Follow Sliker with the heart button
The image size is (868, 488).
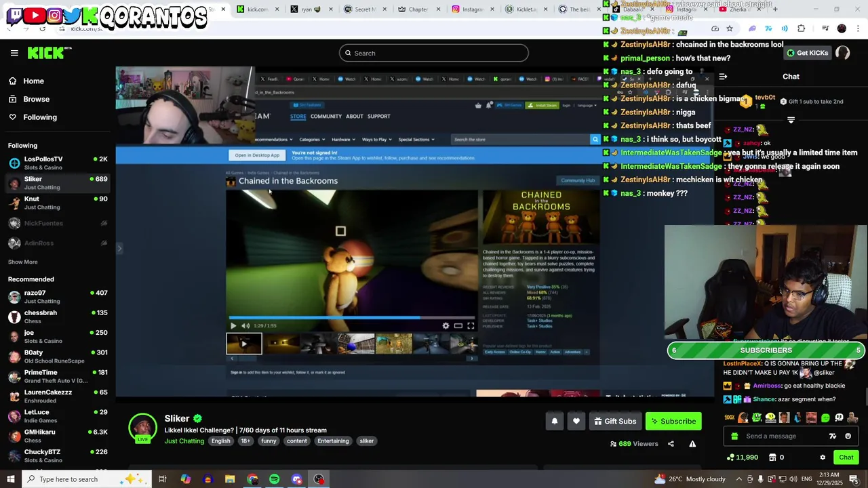click(x=576, y=422)
